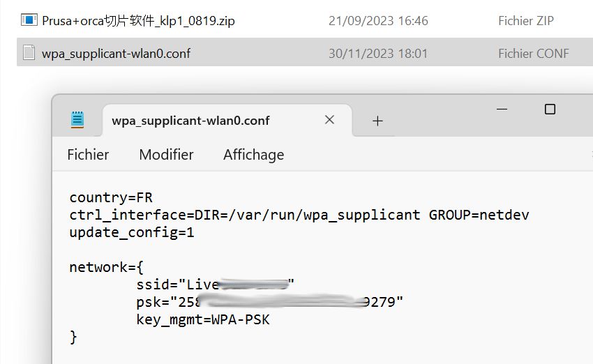Click the Prusa+orca zip file icon
The image size is (593, 364).
(x=29, y=20)
